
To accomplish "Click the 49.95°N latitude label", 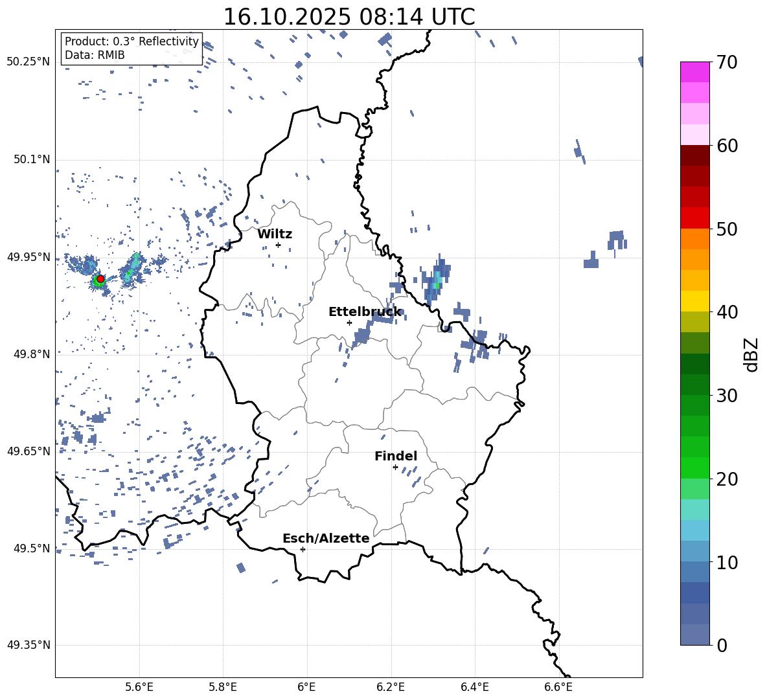I will 29,258.
